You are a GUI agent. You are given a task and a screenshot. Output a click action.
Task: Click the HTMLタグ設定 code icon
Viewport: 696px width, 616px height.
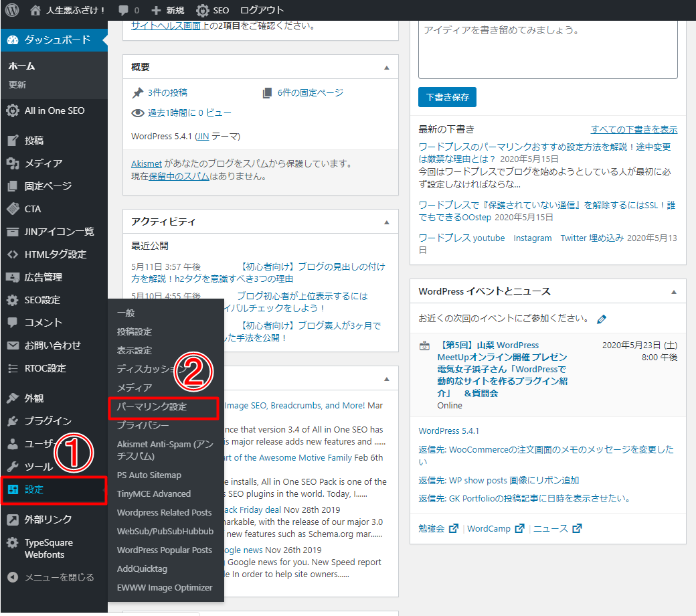click(x=13, y=254)
